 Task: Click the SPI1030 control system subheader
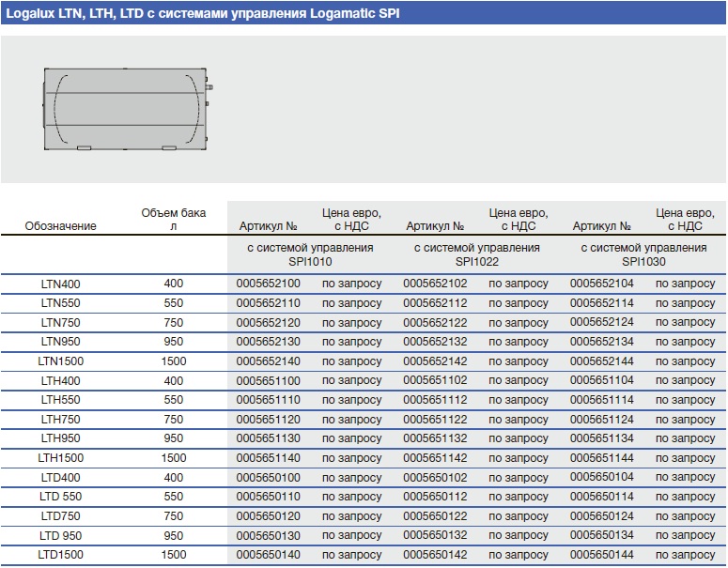643,254
